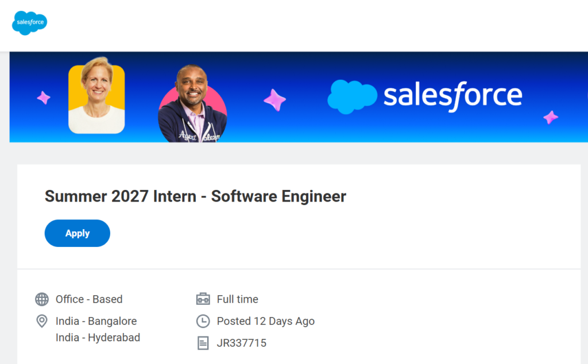The width and height of the screenshot is (588, 364).
Task: Click the document icon beside JR337715
Action: click(203, 343)
